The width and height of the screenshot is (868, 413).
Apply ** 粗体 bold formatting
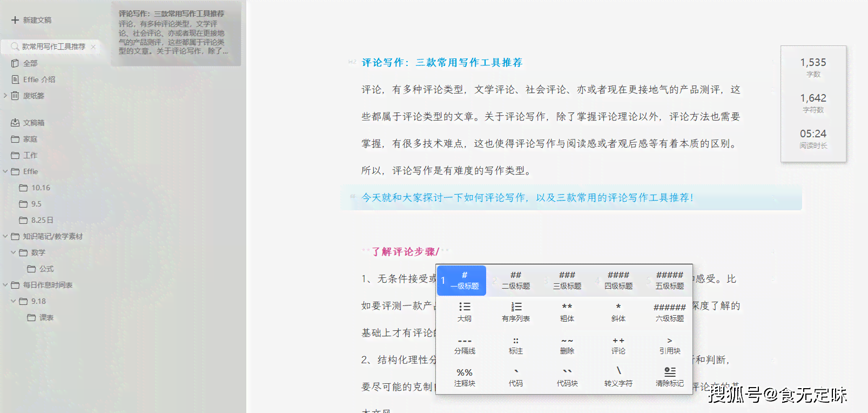567,313
